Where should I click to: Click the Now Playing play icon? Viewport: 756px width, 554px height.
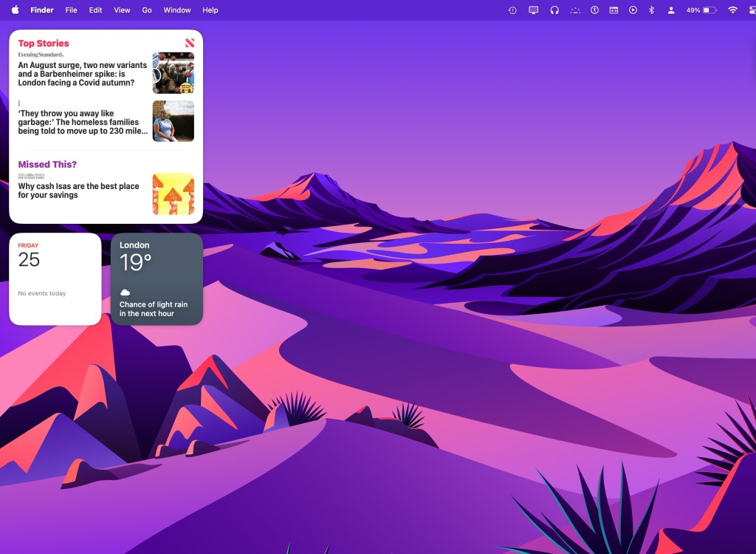(x=633, y=10)
